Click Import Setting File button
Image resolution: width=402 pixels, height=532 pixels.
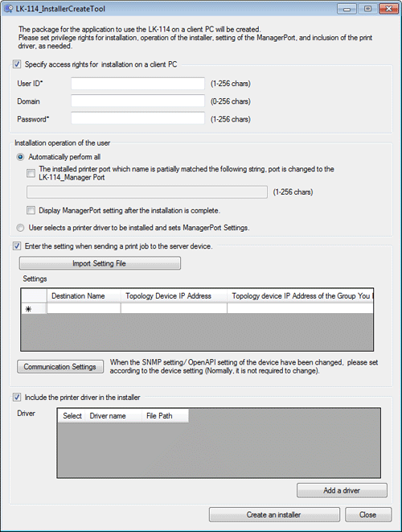(x=100, y=263)
